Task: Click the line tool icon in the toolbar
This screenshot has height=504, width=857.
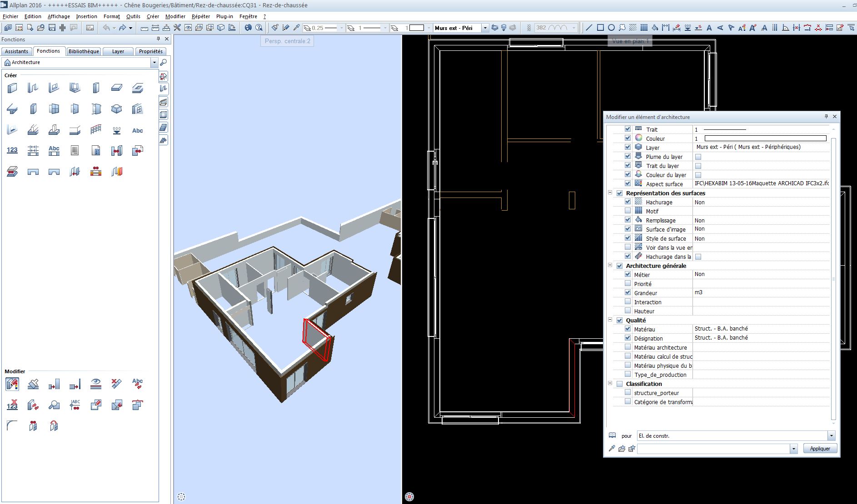Action: [589, 28]
